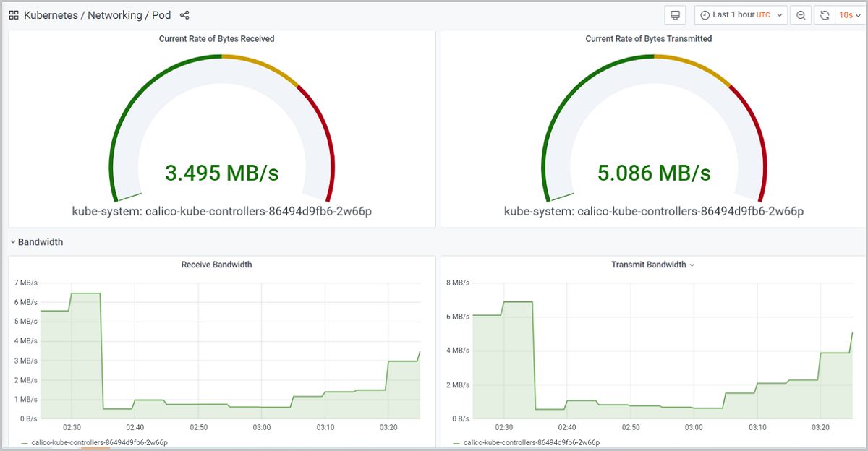868x451 pixels.
Task: Click the cycle view mode monitor icon
Action: click(675, 15)
